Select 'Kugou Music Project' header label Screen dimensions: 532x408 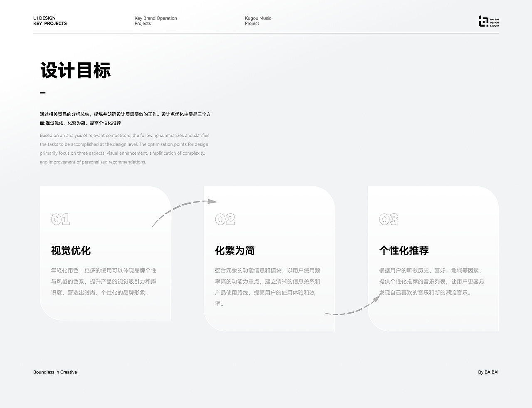coord(258,21)
